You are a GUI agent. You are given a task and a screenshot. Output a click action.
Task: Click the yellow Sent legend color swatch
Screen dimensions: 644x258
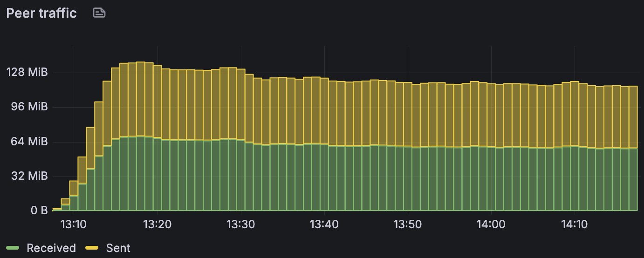tap(92, 248)
